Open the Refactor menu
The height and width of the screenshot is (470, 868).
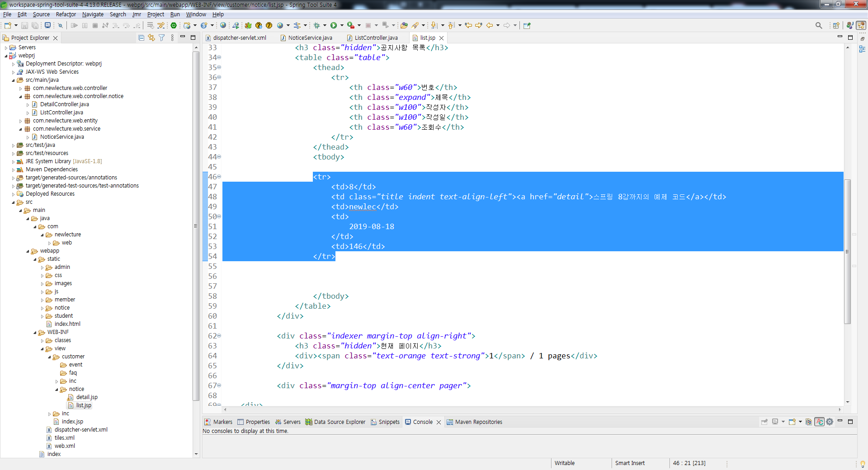tap(66, 14)
